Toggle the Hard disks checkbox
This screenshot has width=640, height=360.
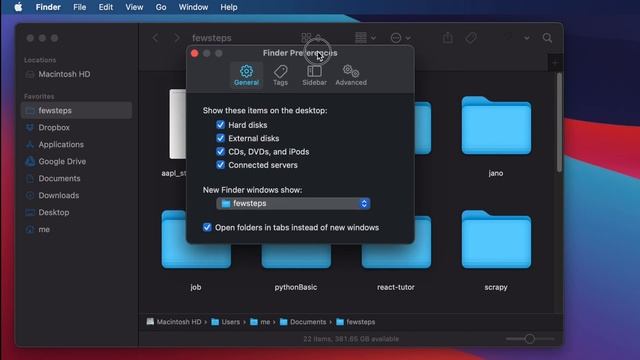(220, 125)
